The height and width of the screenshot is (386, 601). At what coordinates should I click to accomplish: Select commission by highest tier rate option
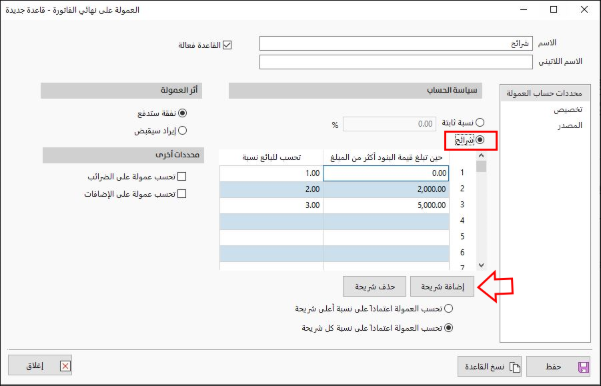pyautogui.click(x=448, y=308)
